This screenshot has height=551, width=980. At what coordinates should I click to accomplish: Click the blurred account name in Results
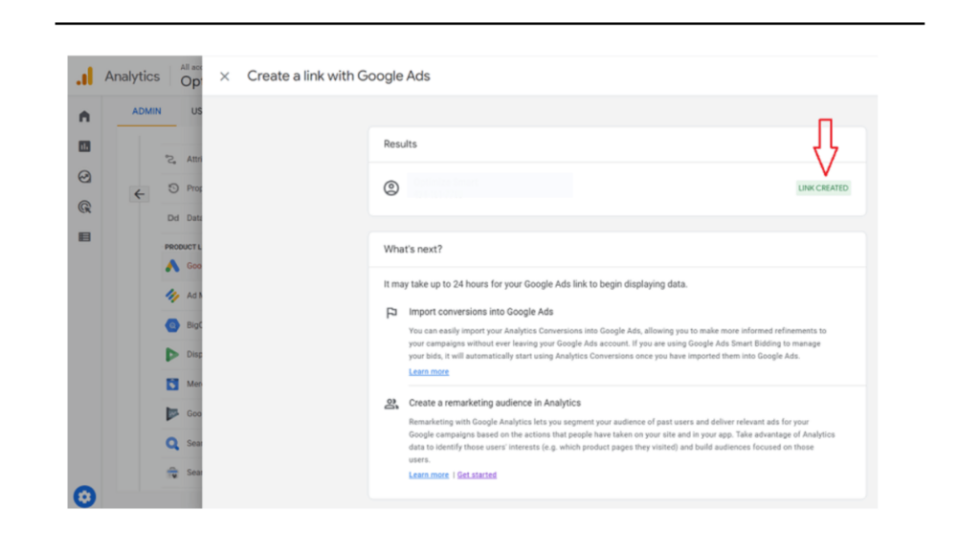click(x=490, y=187)
